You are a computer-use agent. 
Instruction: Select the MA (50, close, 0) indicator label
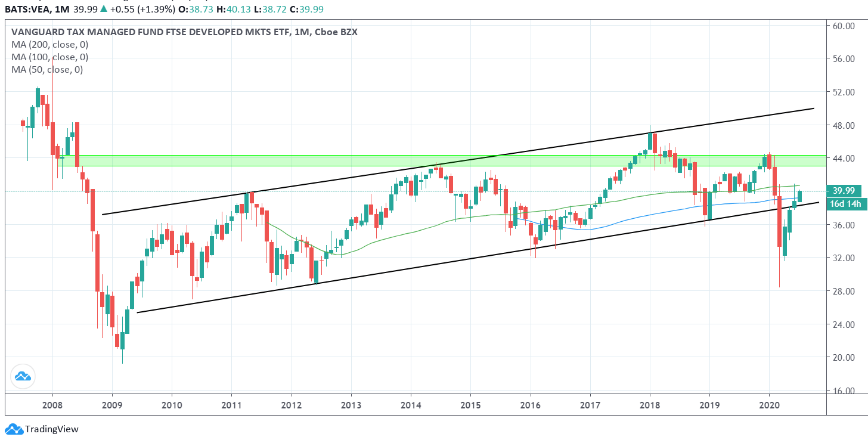click(x=47, y=70)
